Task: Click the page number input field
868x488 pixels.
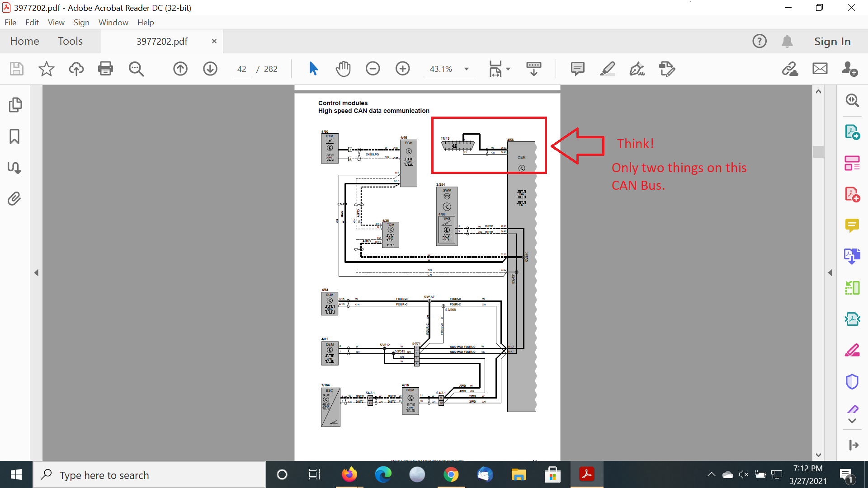Action: coord(242,69)
